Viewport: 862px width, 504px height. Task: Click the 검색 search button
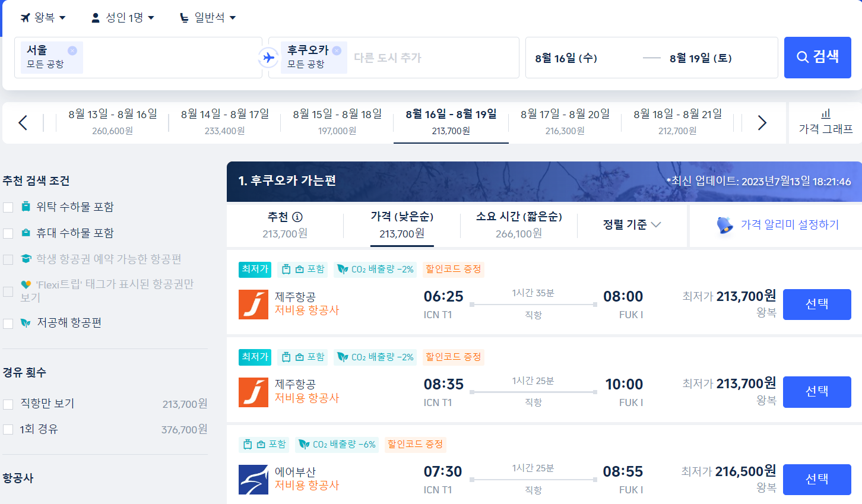tap(817, 57)
